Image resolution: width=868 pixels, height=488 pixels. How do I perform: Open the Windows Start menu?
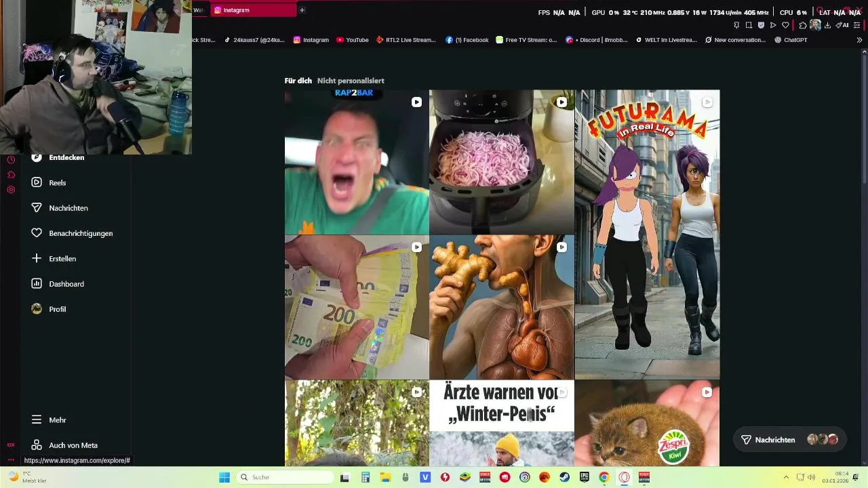(224, 477)
